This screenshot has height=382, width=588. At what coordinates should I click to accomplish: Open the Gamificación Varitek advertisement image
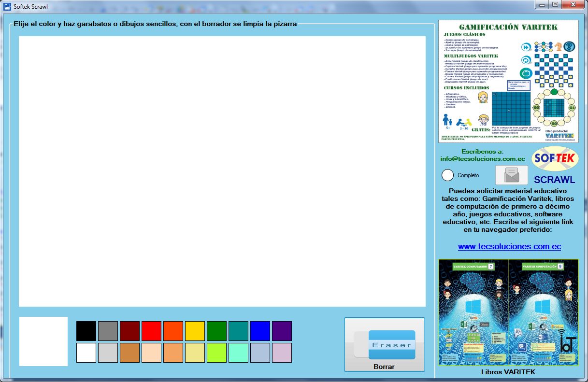click(x=508, y=81)
